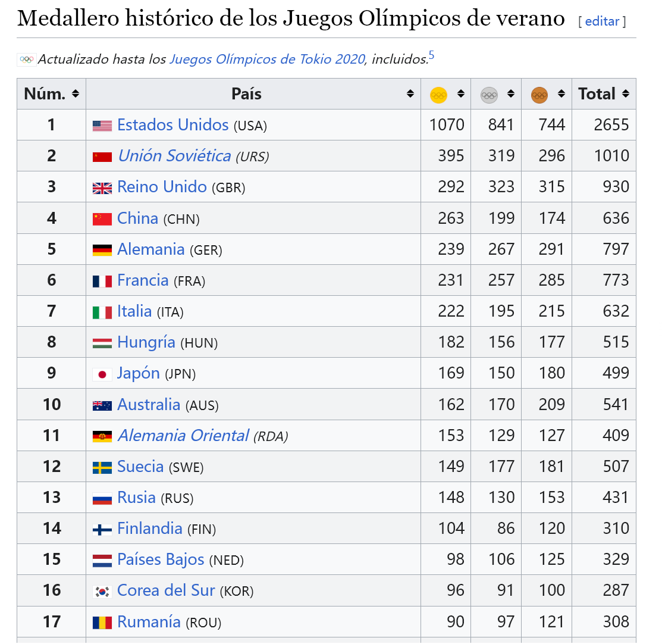Open the Reino Unido country link
662x644 pixels.
pyautogui.click(x=162, y=187)
